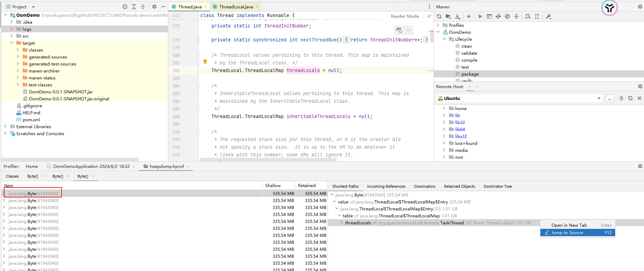
Task: Open Ubuntu remote host dropdown
Action: coord(599,98)
